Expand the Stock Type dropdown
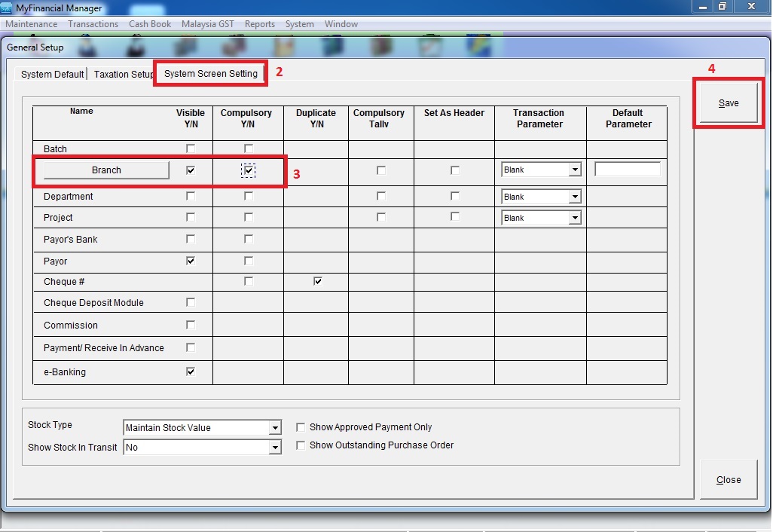 [x=274, y=428]
